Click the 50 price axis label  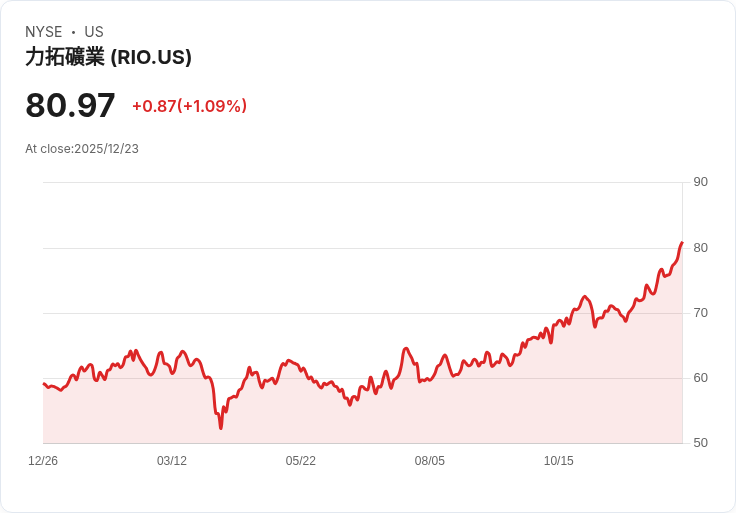coord(700,443)
